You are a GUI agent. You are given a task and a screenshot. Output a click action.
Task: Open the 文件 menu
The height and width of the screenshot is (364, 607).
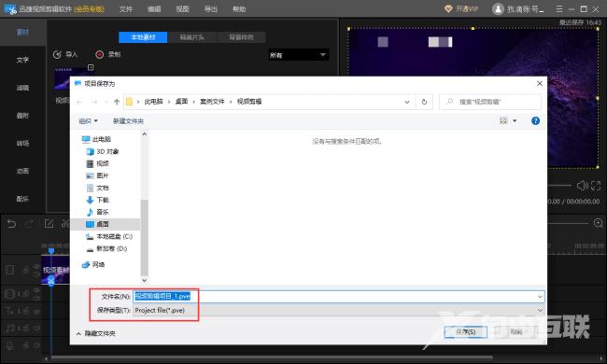pyautogui.click(x=126, y=9)
